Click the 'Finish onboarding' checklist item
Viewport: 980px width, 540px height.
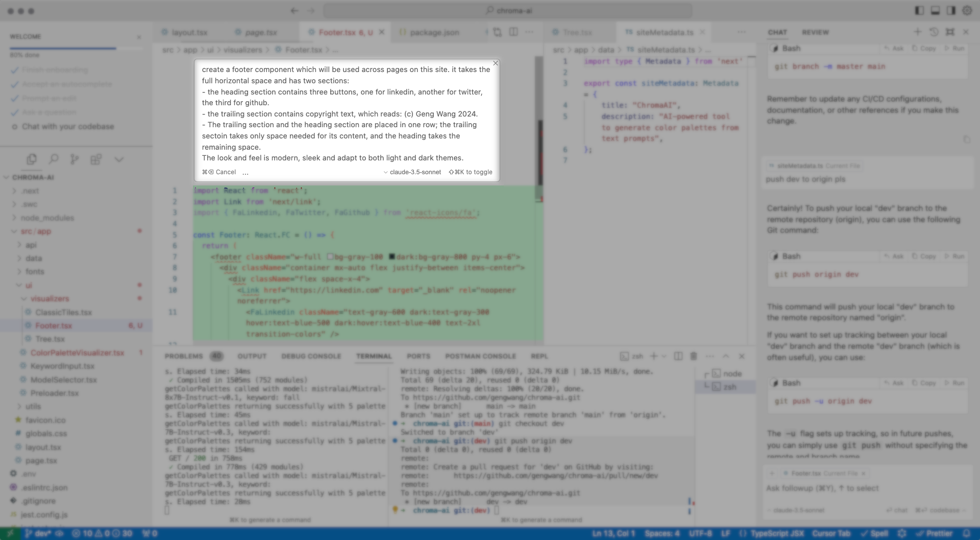55,70
